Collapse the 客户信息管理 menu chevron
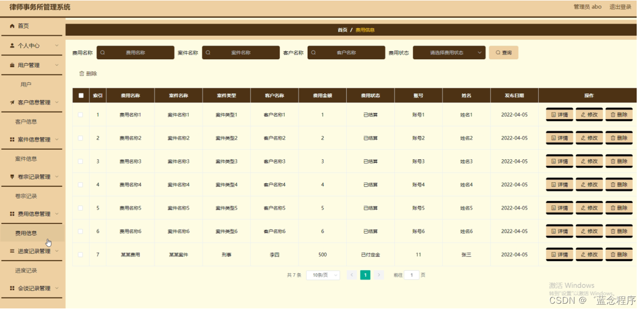644x310 pixels. point(57,103)
